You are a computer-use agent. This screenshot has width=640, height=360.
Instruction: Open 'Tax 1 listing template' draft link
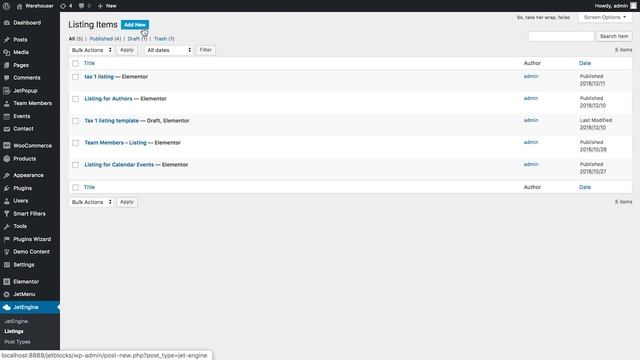coord(111,121)
